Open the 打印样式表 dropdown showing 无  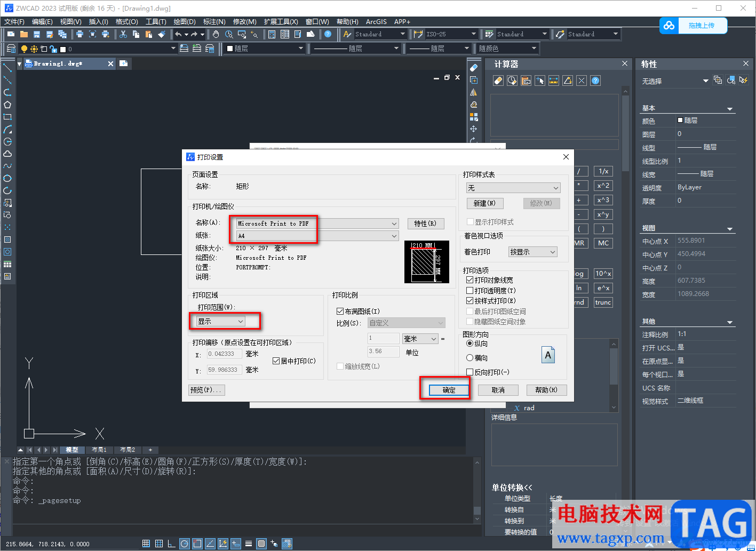[513, 188]
